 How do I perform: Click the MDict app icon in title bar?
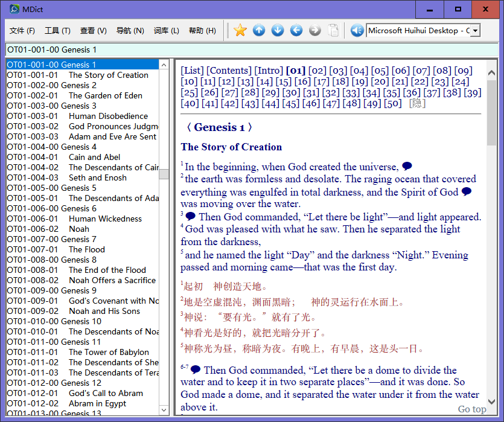(x=14, y=9)
